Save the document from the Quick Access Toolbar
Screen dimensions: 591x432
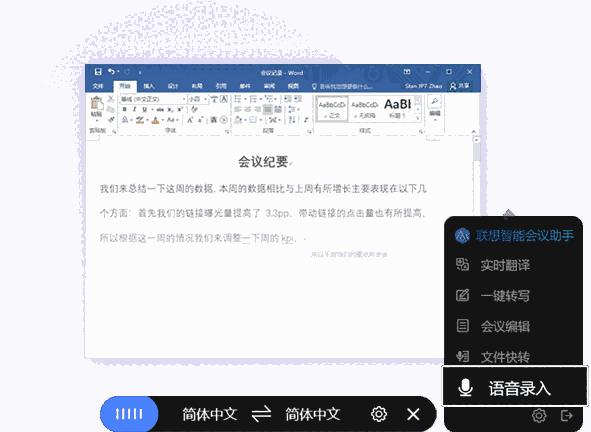pyautogui.click(x=98, y=72)
